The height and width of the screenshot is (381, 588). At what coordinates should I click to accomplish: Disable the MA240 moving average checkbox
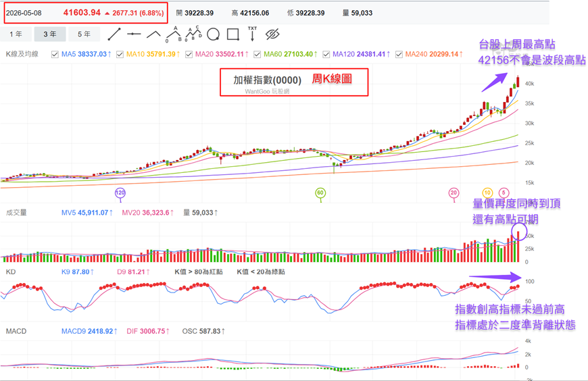[399, 54]
